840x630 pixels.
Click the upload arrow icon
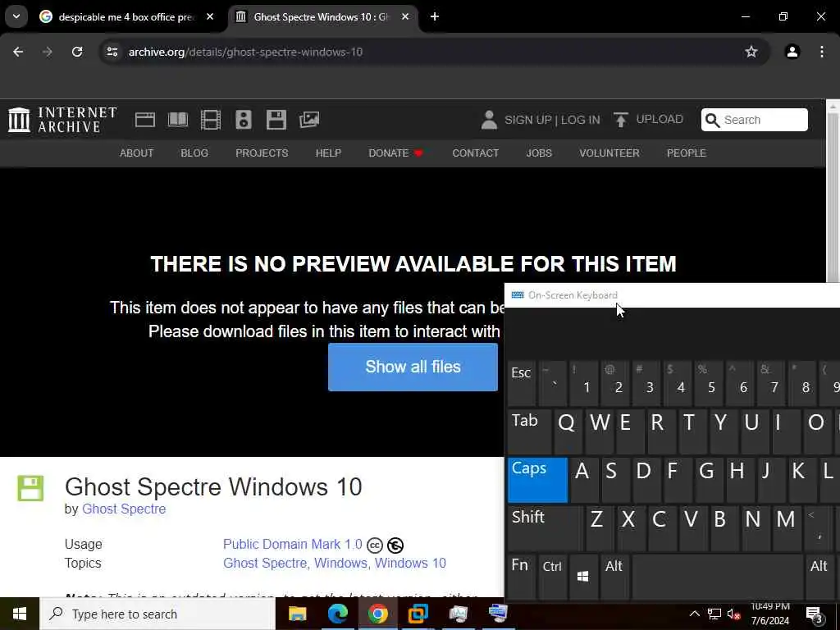(x=620, y=120)
